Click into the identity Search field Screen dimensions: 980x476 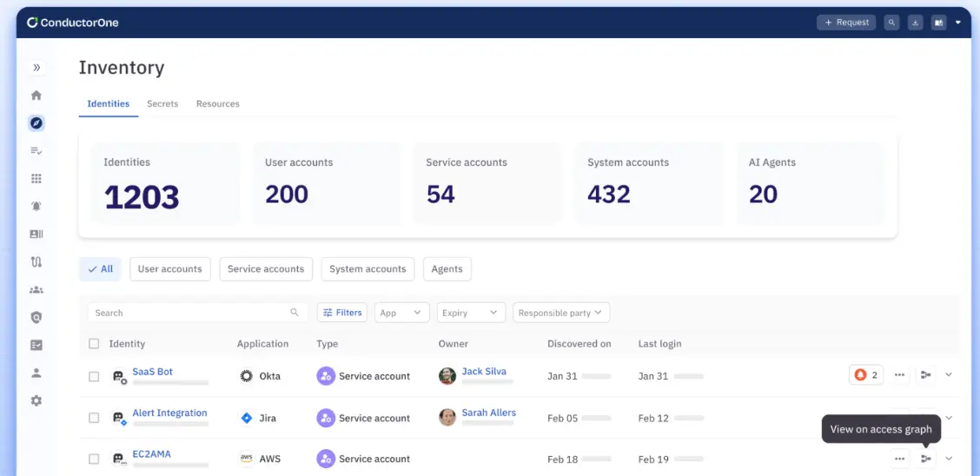(191, 313)
